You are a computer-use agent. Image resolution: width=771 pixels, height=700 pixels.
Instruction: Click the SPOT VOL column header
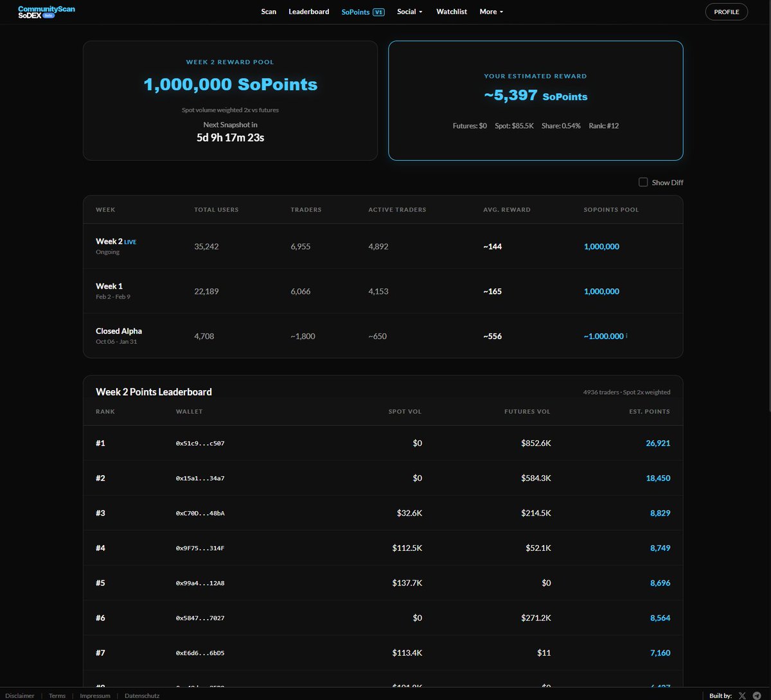(x=405, y=411)
